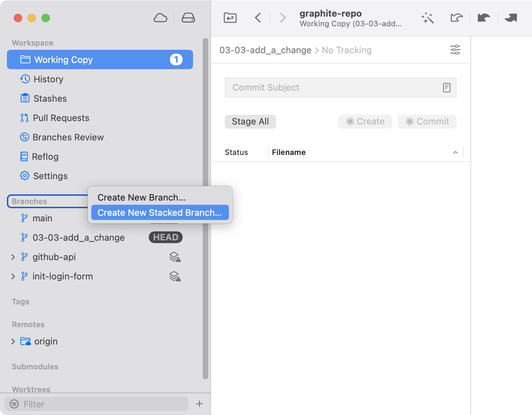Viewport: 532px width, 415px height.
Task: Open Pull Requests in the sidebar
Action: click(x=61, y=118)
